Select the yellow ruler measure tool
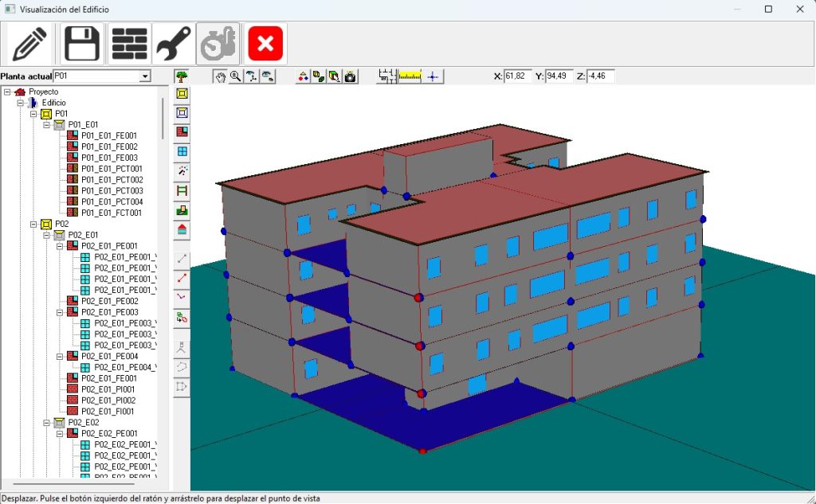This screenshot has width=816, height=504. pos(410,76)
